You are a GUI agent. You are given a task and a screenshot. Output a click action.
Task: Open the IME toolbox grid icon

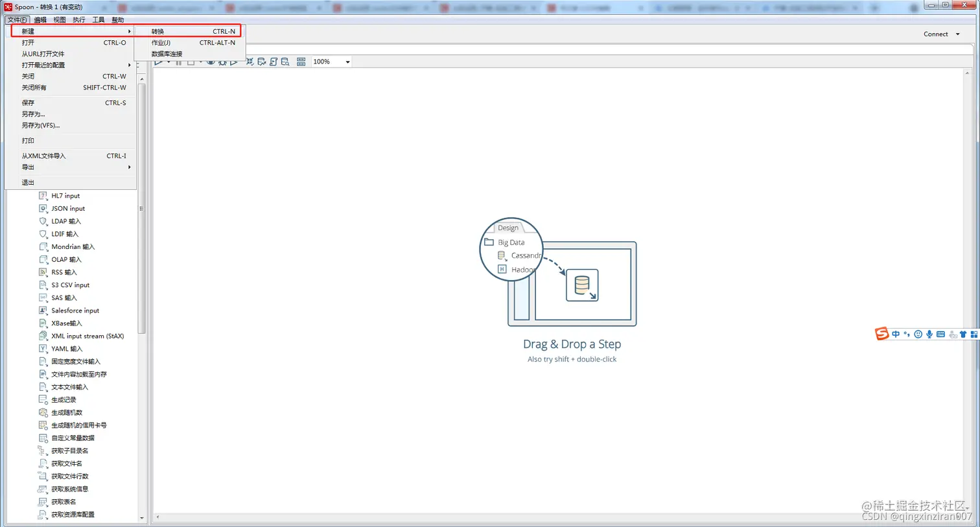974,334
